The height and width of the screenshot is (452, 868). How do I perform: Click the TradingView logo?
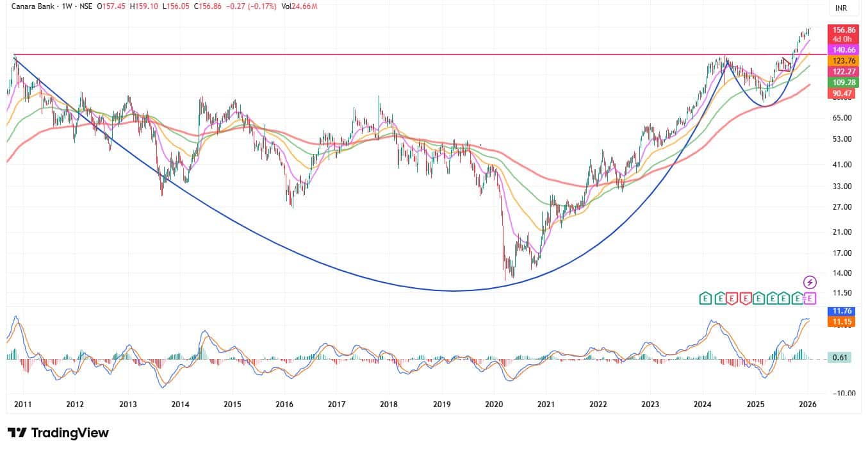tap(58, 433)
